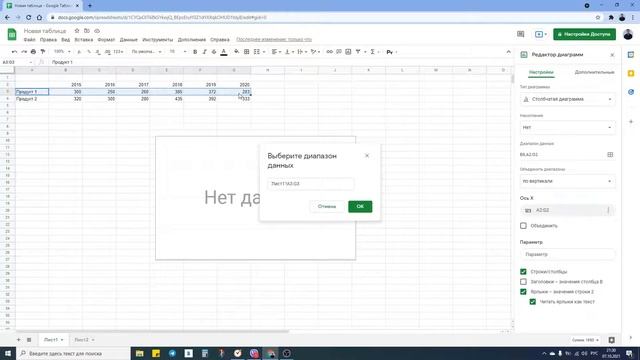This screenshot has height=360, width=640.
Task: Open the cell fill color picker
Action: [x=236, y=52]
